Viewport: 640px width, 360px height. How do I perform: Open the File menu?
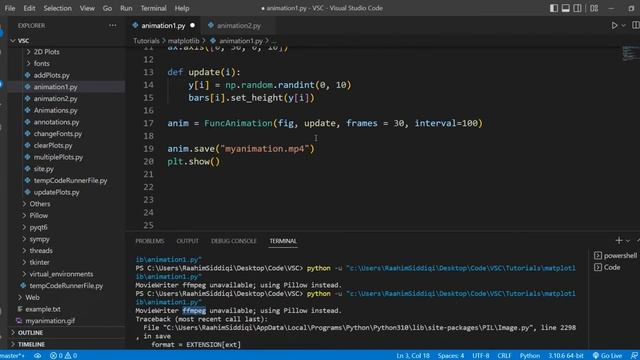(x=10, y=8)
